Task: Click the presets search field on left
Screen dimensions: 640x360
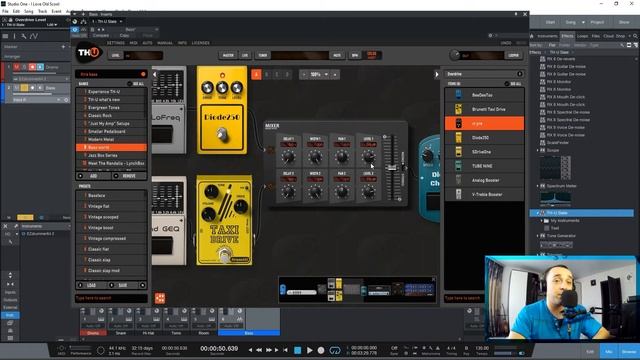Action: coord(111,298)
